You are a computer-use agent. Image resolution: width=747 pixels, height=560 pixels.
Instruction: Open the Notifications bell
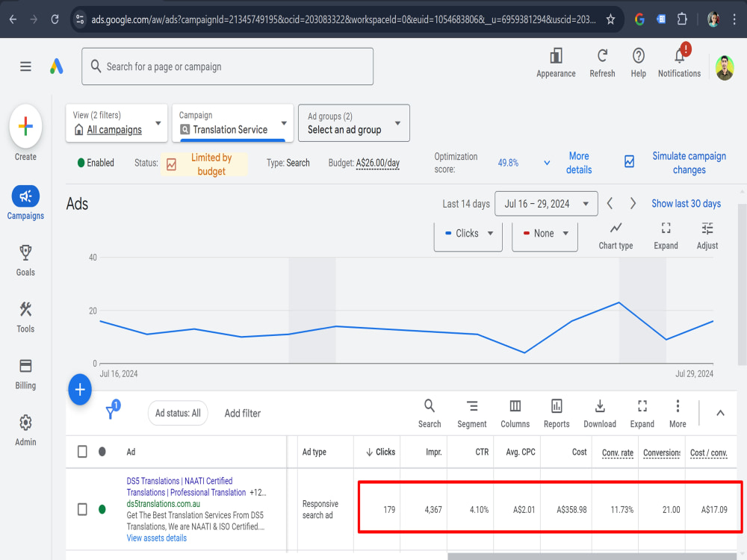point(679,56)
